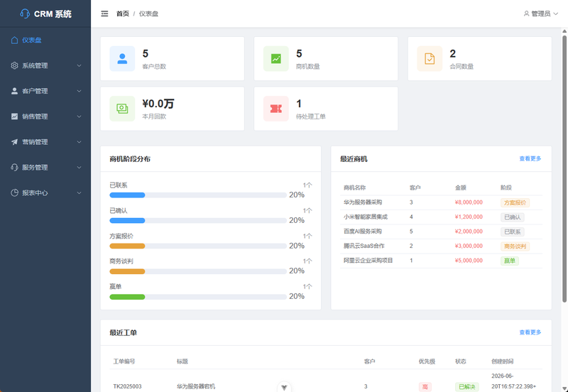Click the 商务谈判 progress bar
Viewport: 568px width, 392px height.
198,271
